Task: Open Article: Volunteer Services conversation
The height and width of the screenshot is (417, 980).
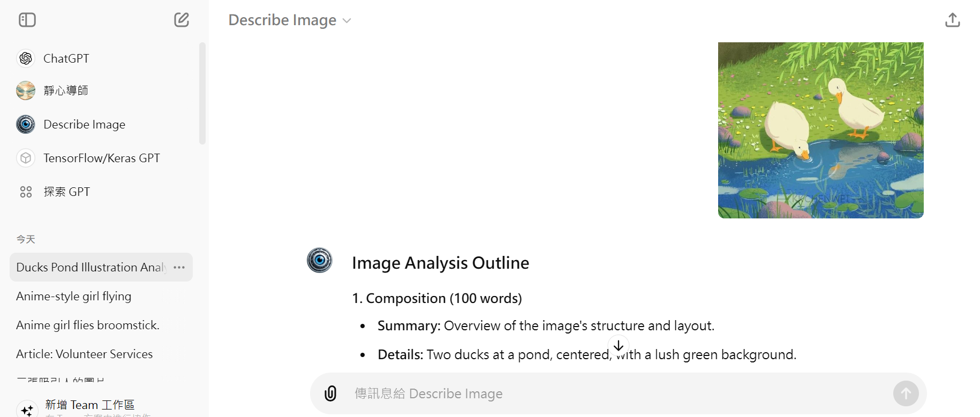Action: pyautogui.click(x=85, y=354)
